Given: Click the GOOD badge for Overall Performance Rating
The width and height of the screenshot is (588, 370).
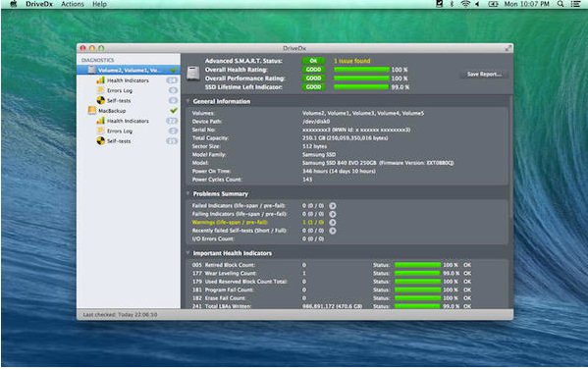Looking at the screenshot, I should click(313, 78).
